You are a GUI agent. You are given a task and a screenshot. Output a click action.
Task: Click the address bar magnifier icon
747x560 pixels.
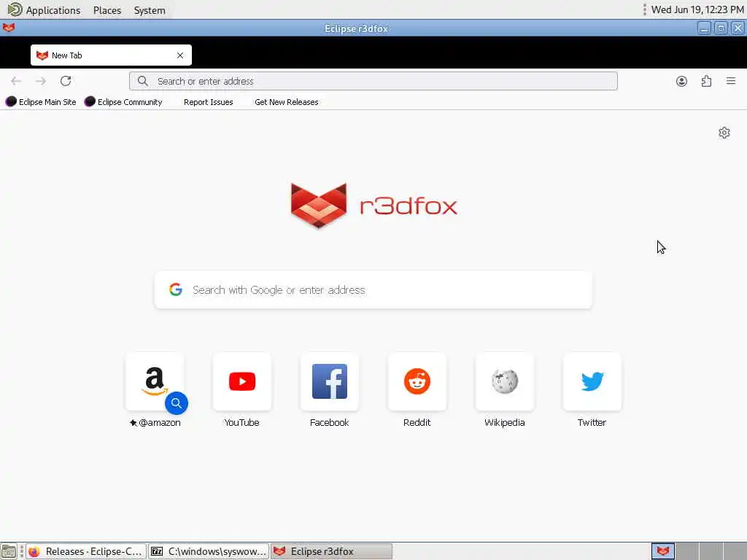point(143,81)
